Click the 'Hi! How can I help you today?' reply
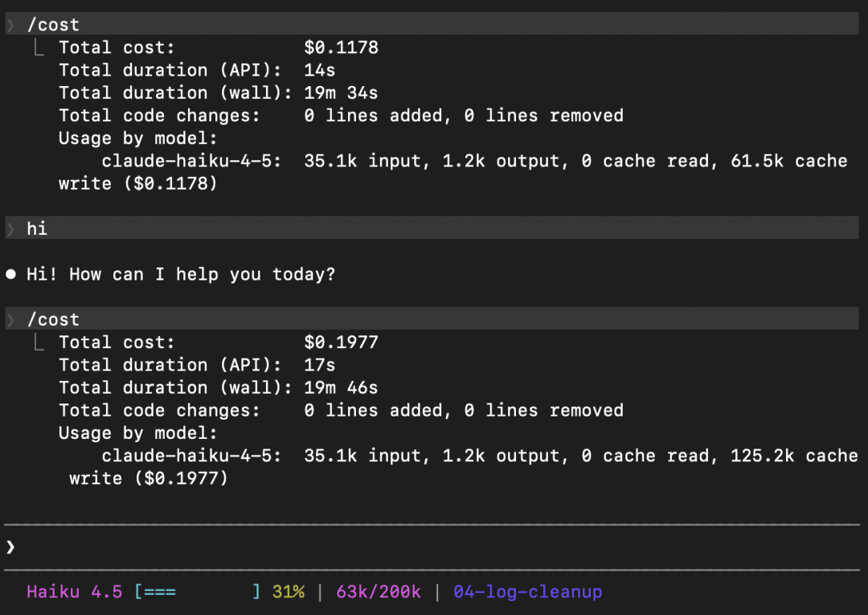868x615 pixels. click(x=181, y=274)
